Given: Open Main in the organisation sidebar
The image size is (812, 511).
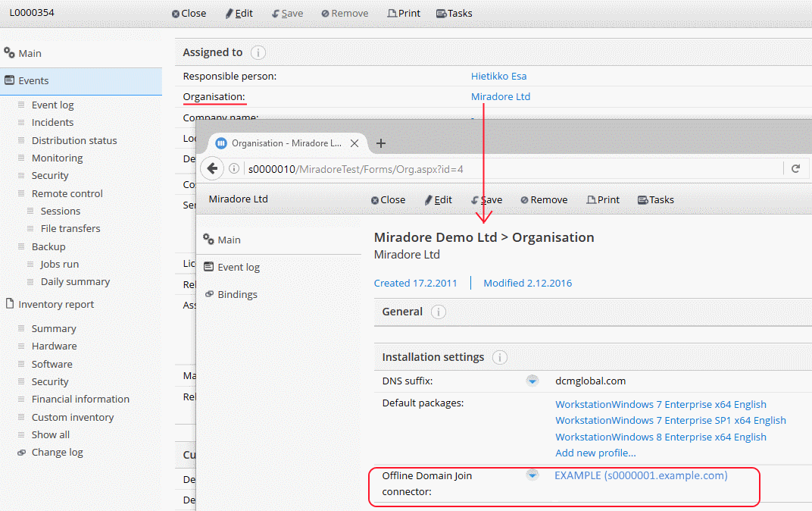Looking at the screenshot, I should (222, 240).
